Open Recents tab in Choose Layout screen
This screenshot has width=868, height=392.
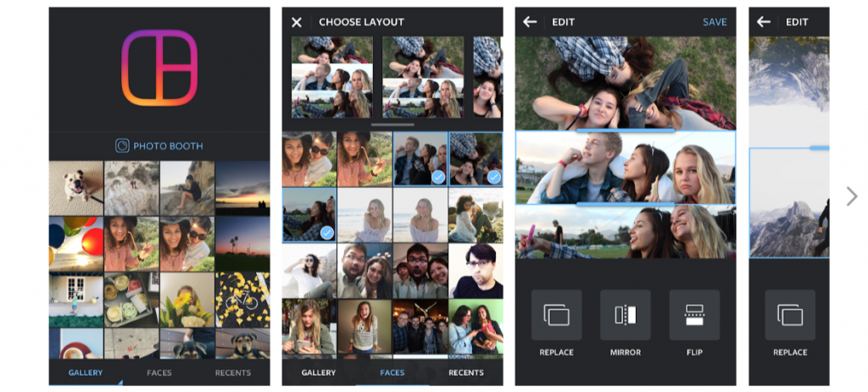pyautogui.click(x=465, y=373)
